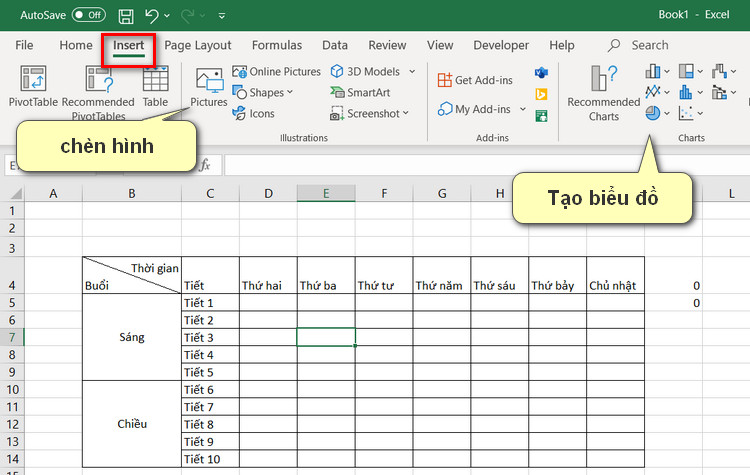Open Recommended PivotTables
The width and height of the screenshot is (750, 475).
click(98, 92)
